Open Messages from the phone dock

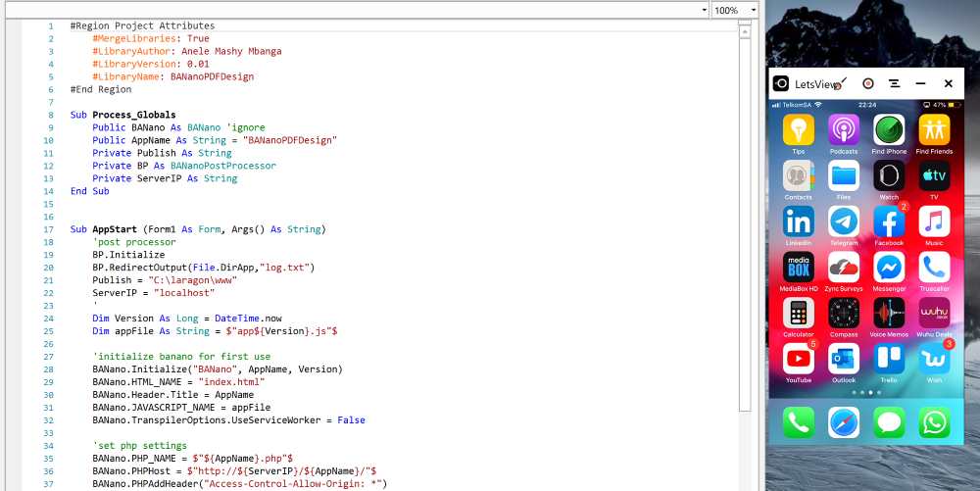(889, 423)
